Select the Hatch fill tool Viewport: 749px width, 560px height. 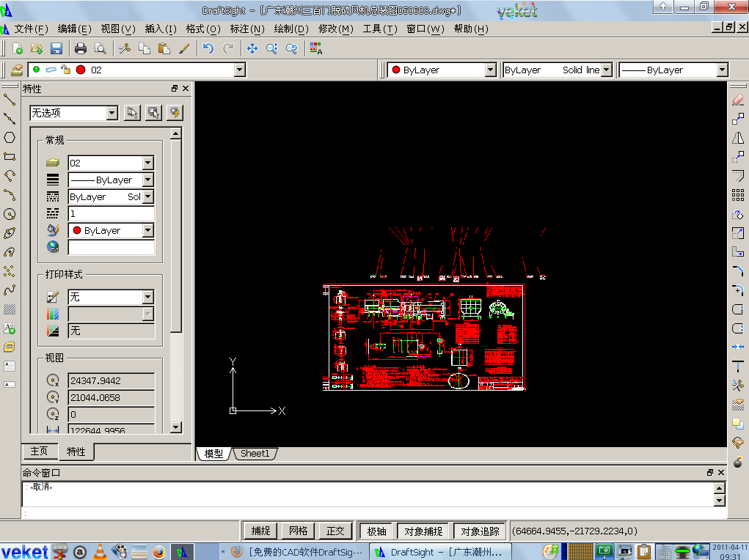coord(10,309)
